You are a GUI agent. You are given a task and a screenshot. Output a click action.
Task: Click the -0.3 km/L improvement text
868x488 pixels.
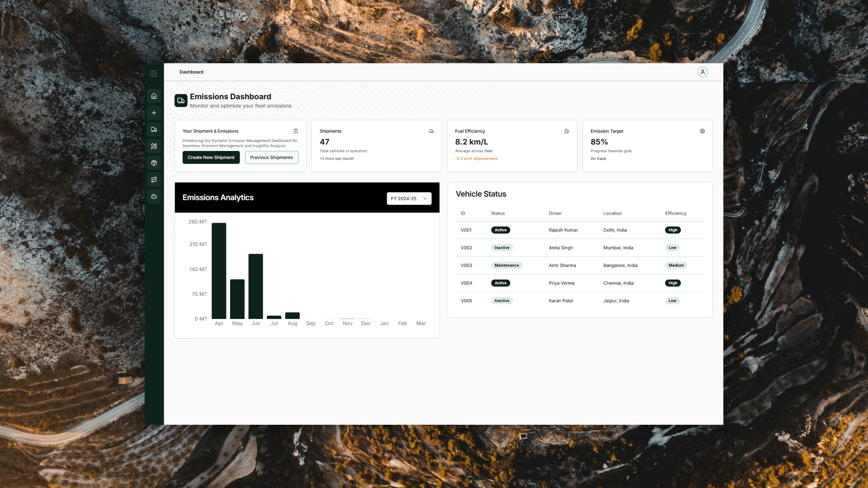pos(476,159)
